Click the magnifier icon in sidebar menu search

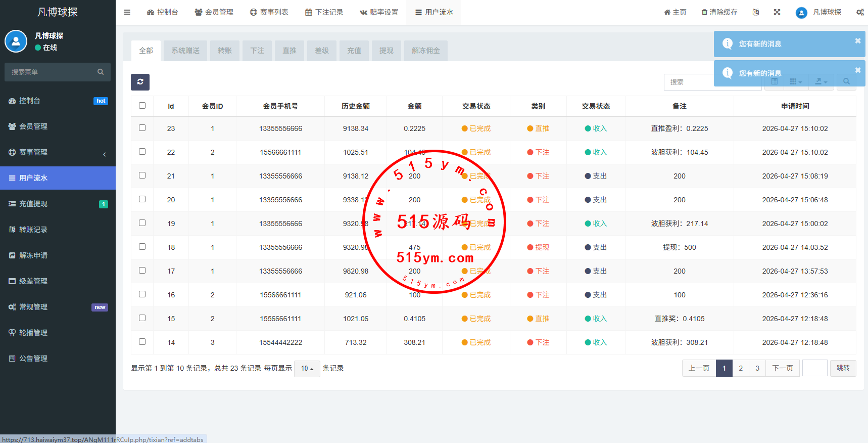click(101, 72)
